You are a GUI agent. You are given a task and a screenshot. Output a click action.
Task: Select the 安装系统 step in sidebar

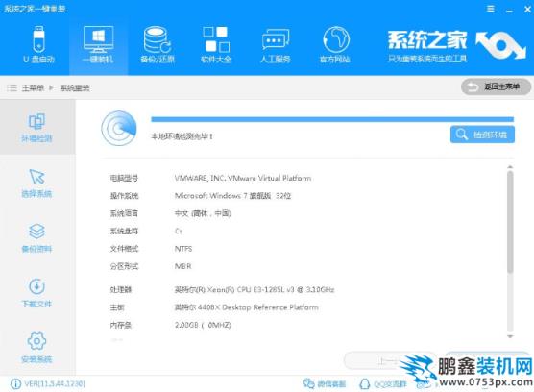click(36, 348)
